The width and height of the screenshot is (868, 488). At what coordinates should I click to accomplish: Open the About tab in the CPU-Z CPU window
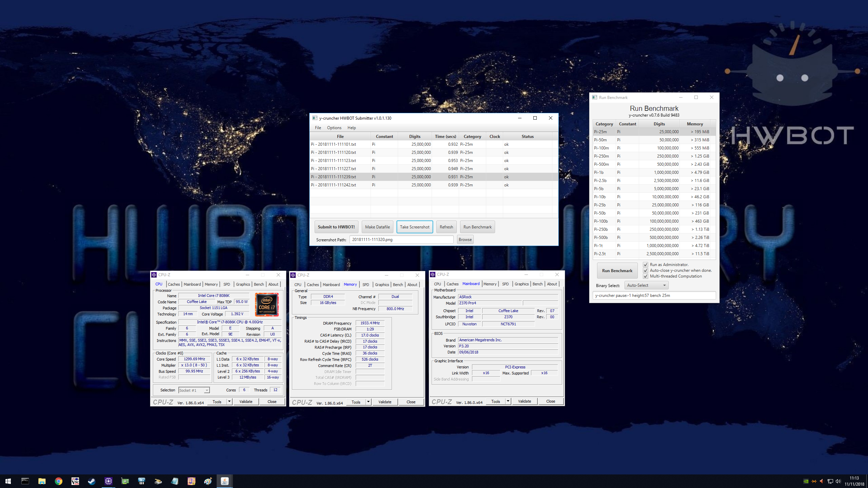pos(273,284)
